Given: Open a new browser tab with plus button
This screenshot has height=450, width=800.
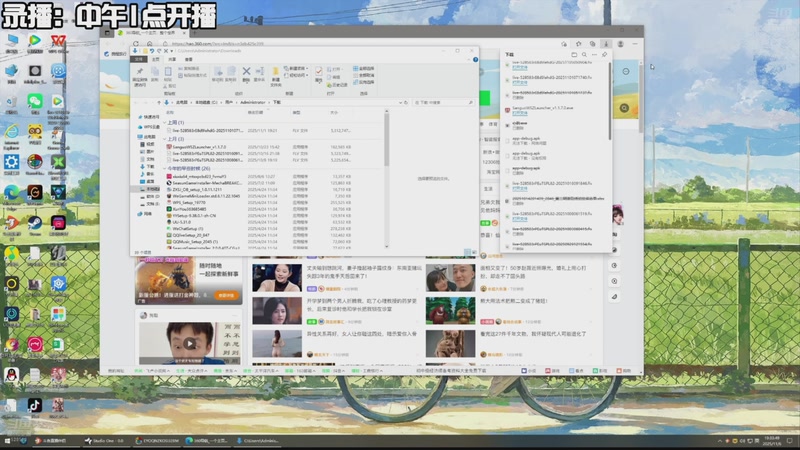Looking at the screenshot, I should (x=194, y=33).
